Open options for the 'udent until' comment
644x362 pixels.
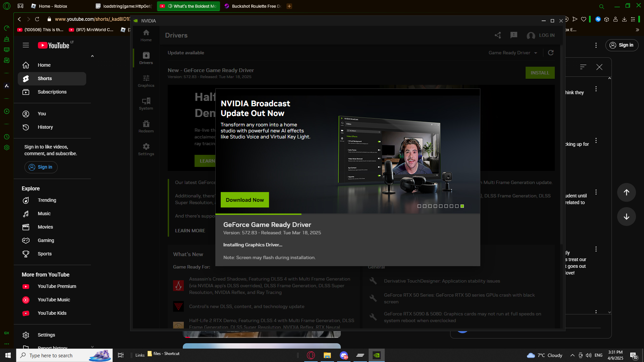pos(596,192)
